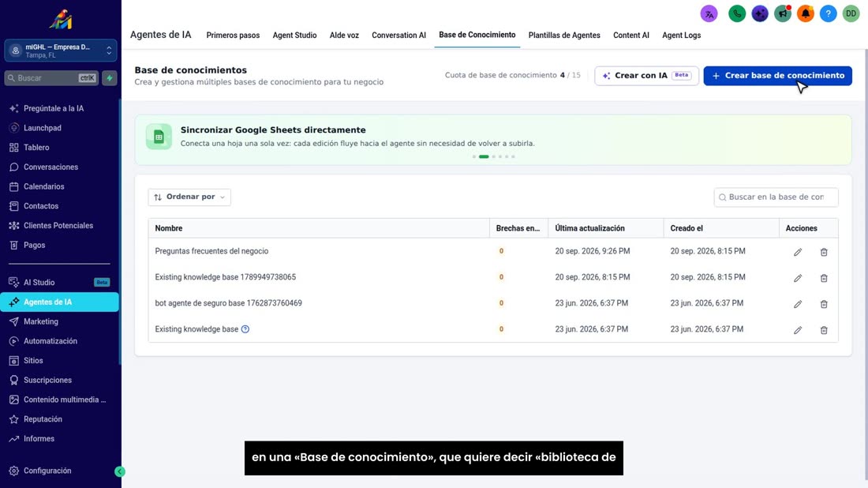This screenshot has height=488, width=868.
Task: Click the green lightning quick actions icon
Action: [x=110, y=78]
